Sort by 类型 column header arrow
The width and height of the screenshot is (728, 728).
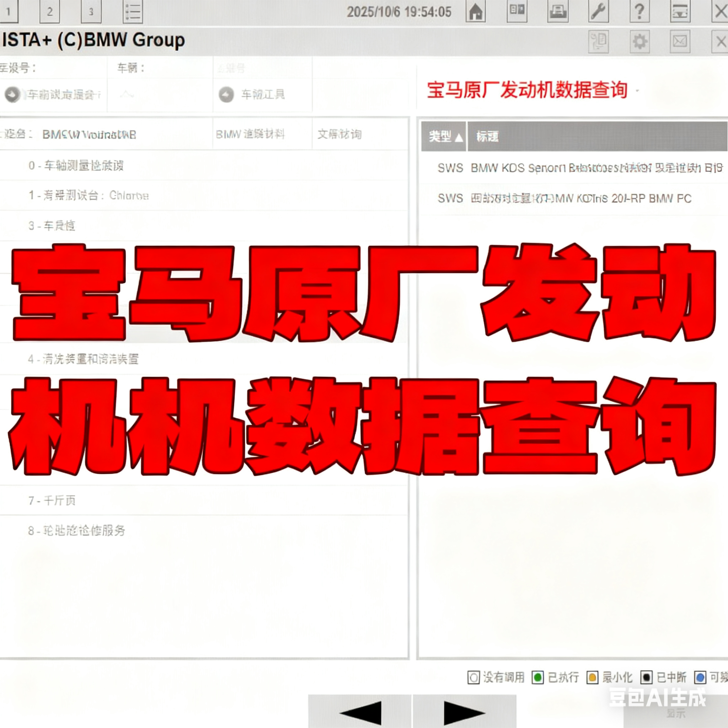coord(459,137)
